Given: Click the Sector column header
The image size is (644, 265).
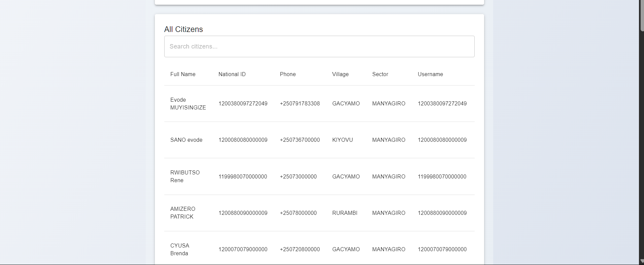Looking at the screenshot, I should click(x=380, y=74).
